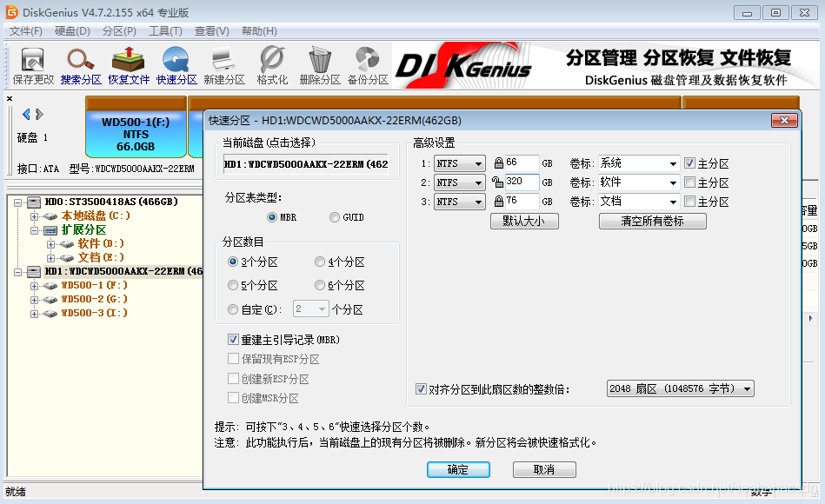Click the drive icon of 本地磁盘 (C:)
825x504 pixels.
coord(50,216)
